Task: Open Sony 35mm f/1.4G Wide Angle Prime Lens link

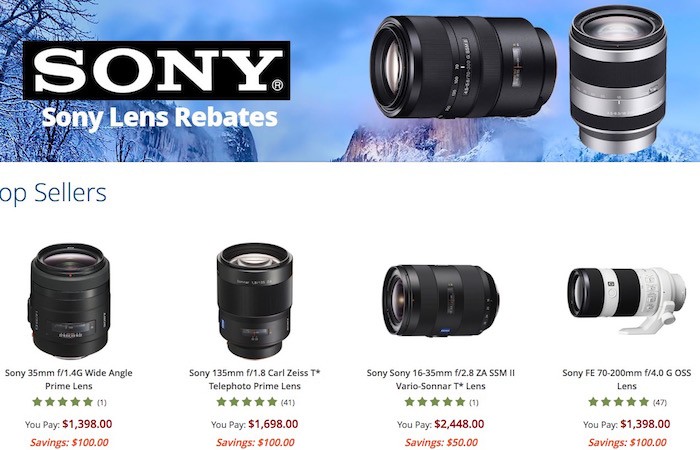Action: click(x=69, y=379)
